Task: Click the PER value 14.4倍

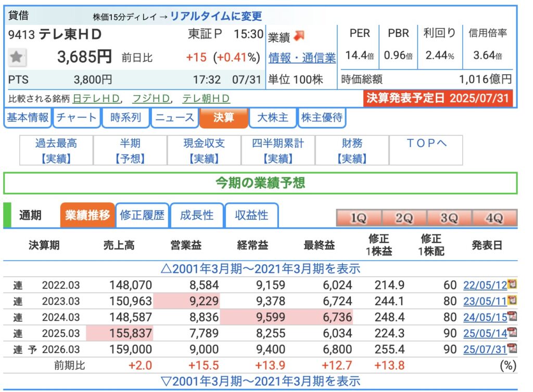Action: pyautogui.click(x=360, y=55)
